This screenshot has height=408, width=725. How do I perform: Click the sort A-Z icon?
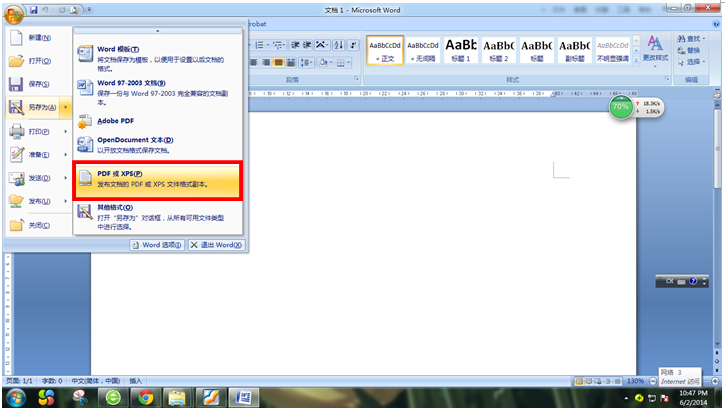(338, 45)
